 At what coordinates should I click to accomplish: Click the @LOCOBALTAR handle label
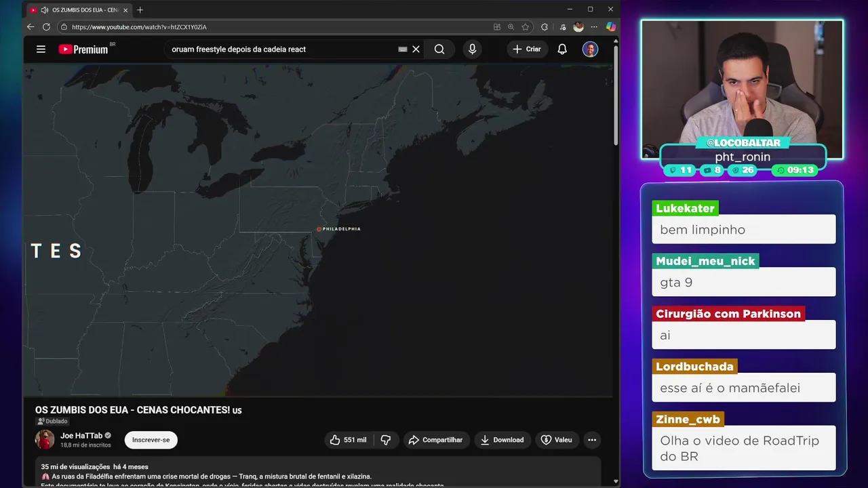coord(743,143)
